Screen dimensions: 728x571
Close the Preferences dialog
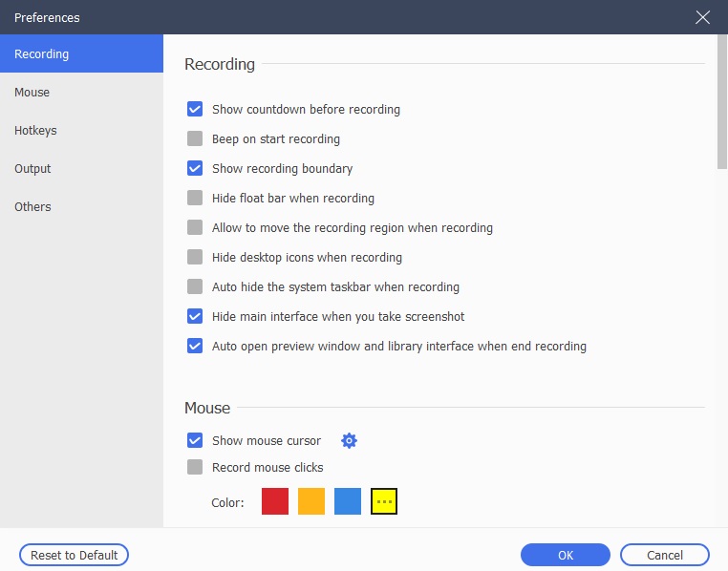tap(702, 17)
